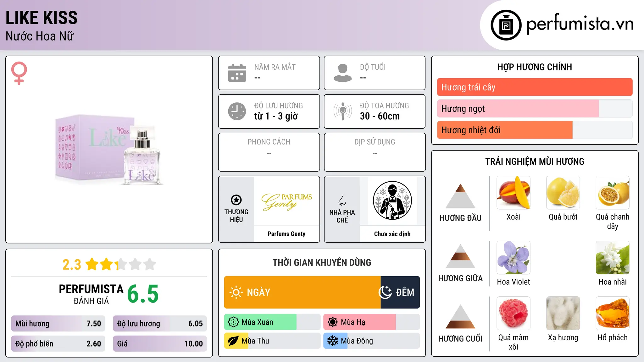The image size is (644, 362).
Task: Click the perfumista.vn perfume bottle logo icon
Action: [506, 25]
